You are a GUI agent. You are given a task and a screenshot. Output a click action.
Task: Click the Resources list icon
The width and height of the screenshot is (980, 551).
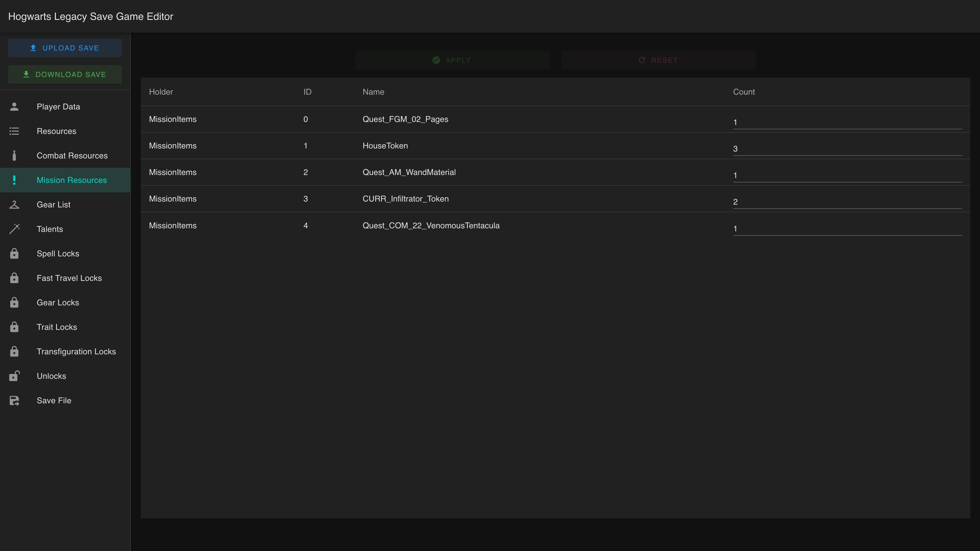[14, 131]
